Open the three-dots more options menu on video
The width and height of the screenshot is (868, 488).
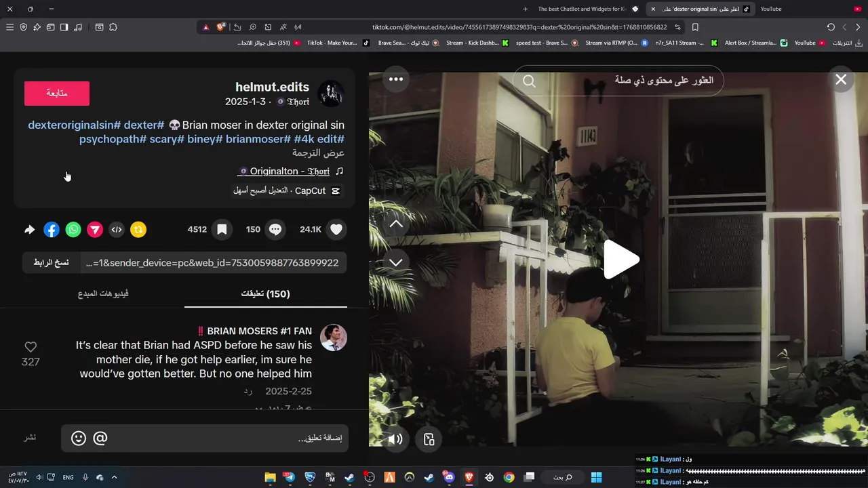(x=396, y=79)
